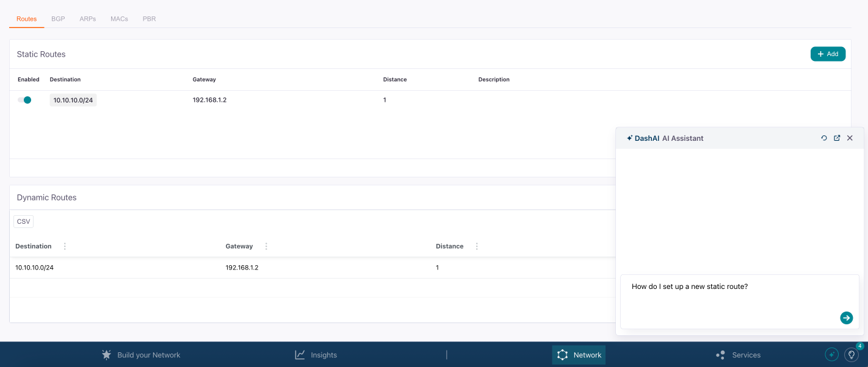Screen dimensions: 868x367
Task: Select the Network hexagon icon
Action: tap(562, 354)
